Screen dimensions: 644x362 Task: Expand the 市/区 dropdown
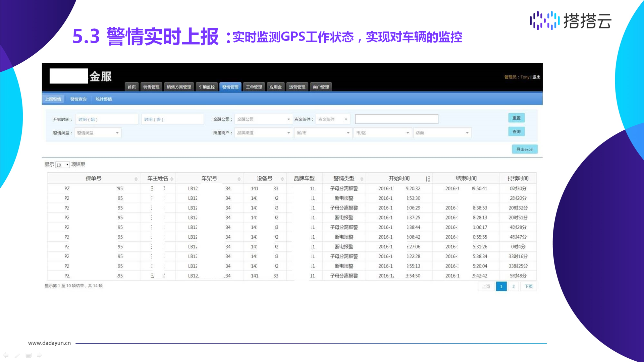[383, 133]
